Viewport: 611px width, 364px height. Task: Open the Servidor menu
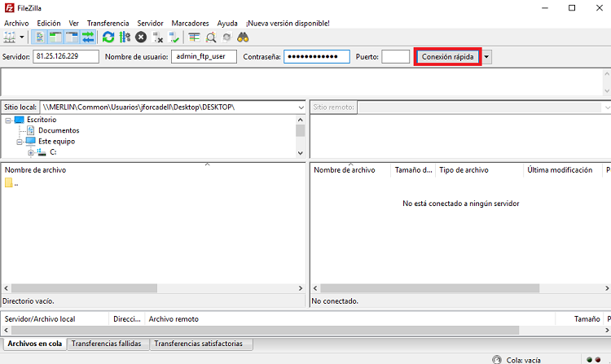pyautogui.click(x=150, y=24)
